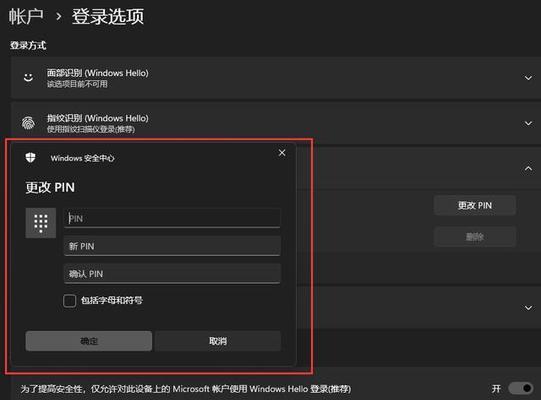Screen dimensions: 541x400
Task: Expand the 面部识别 (Windows Hello) section
Action: [x=528, y=78]
